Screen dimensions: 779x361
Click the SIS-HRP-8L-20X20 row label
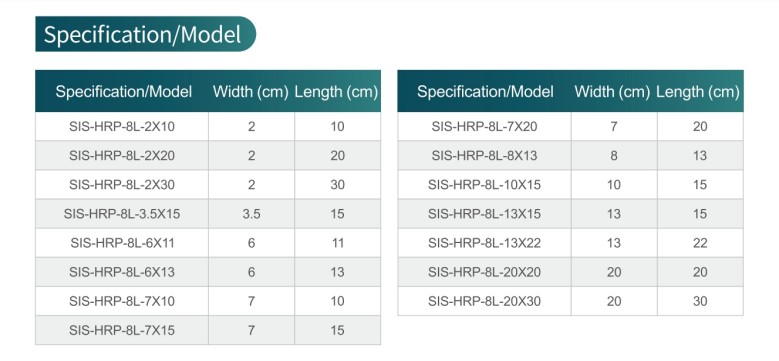click(x=484, y=272)
